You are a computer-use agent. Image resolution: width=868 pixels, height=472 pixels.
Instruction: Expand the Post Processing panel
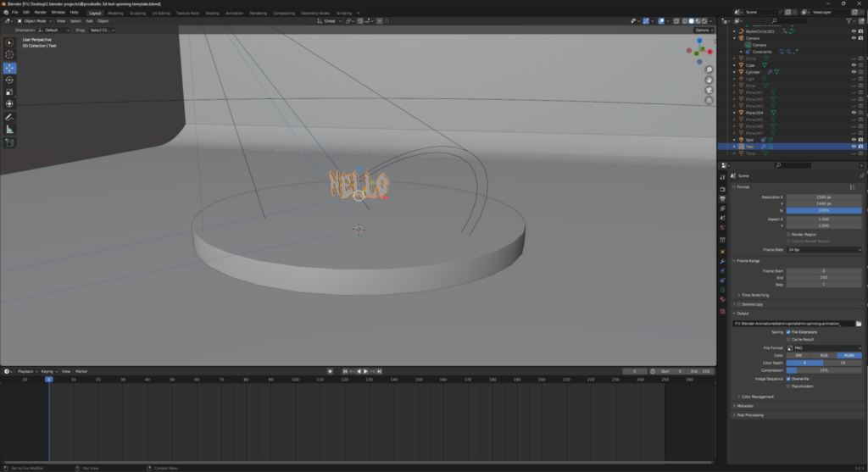click(x=750, y=415)
